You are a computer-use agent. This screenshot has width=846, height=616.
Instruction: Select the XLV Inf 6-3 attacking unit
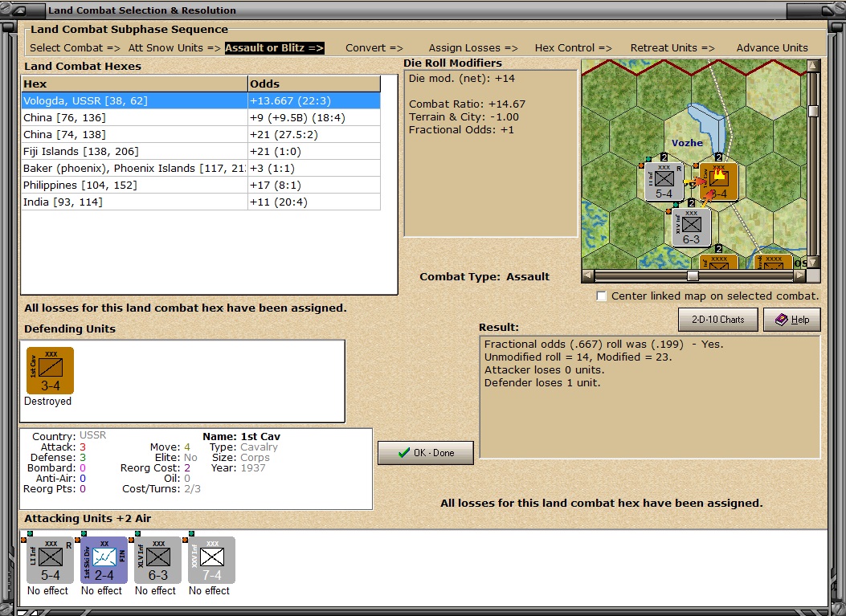pos(158,560)
